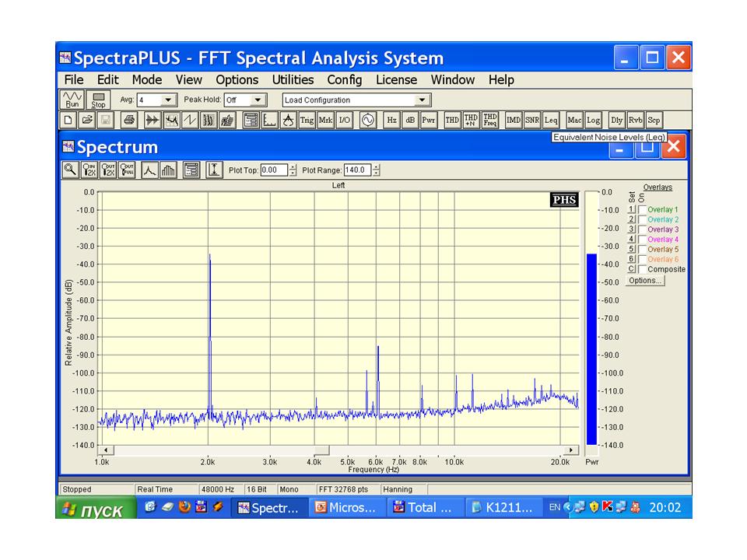The image size is (747, 560).
Task: Click the frequency scrollbar thumb
Action: click(322, 450)
